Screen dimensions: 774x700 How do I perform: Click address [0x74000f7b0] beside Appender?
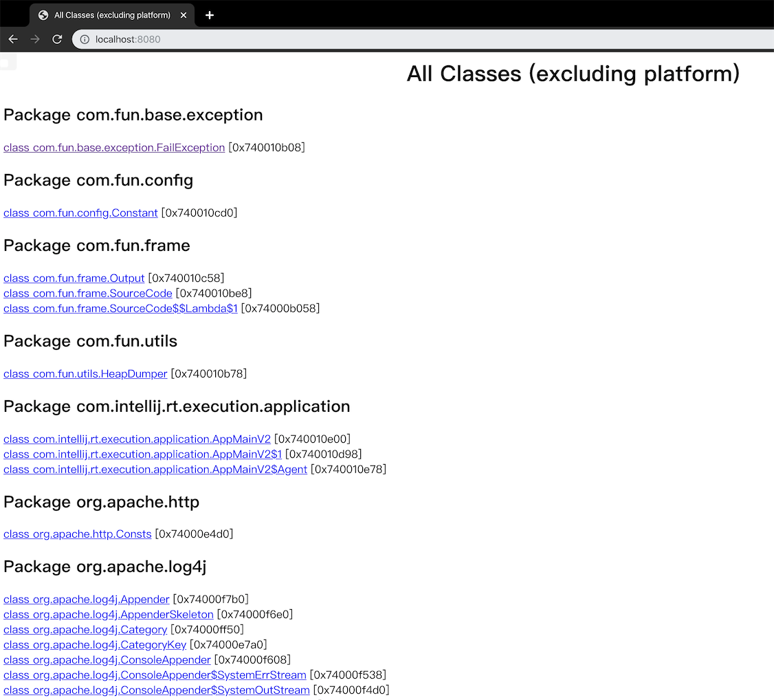click(x=211, y=600)
